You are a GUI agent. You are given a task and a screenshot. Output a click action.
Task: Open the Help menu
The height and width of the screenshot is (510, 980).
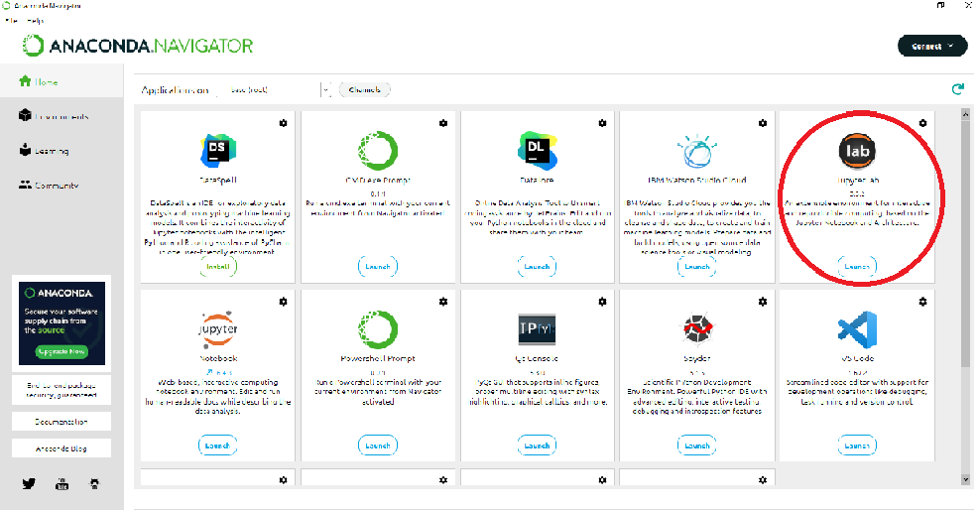pos(36,21)
